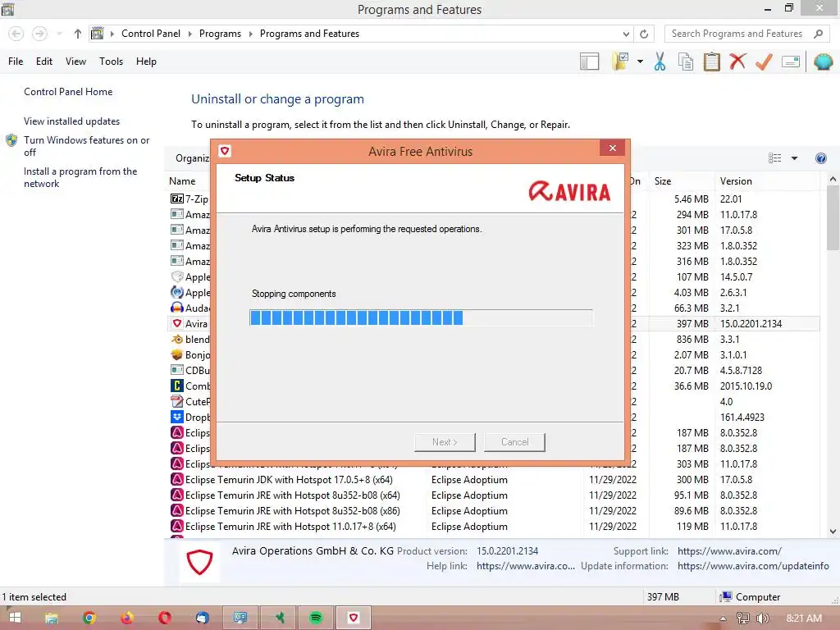The image size is (840, 630).
Task: Click the volume speaker tray icon
Action: coord(762,619)
